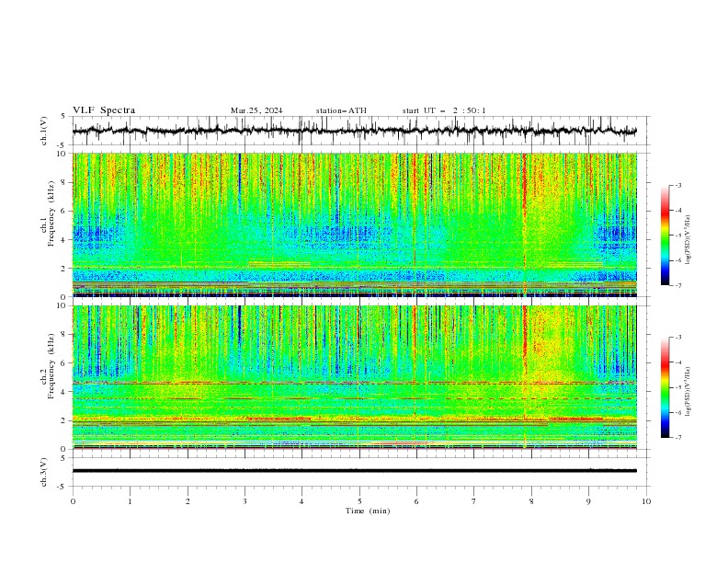Screen dimensions: 728x563
Task: Click the "-7" label on ch.1 colorbar
Action: click(x=677, y=285)
